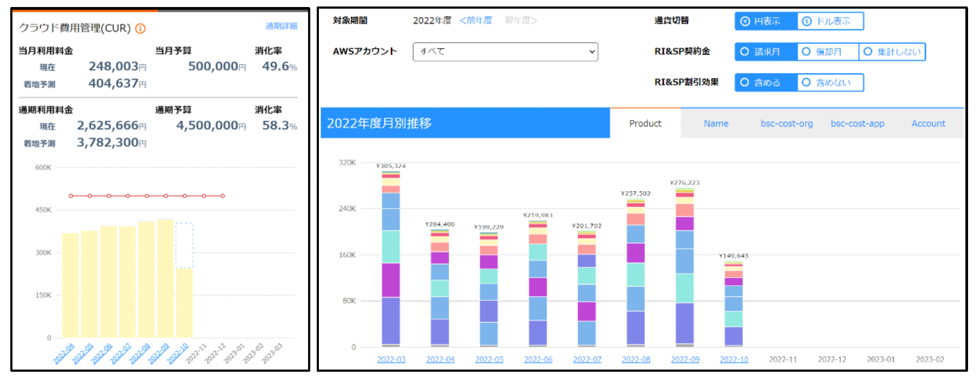Switch to the Product tab
Viewport: 980px width, 382px height.
click(645, 123)
